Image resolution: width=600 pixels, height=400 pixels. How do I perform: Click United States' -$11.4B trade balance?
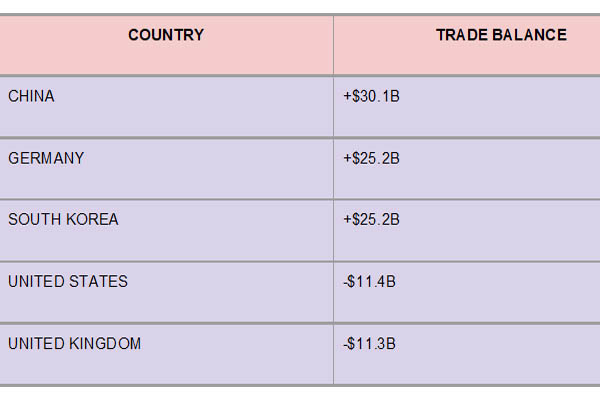(369, 282)
